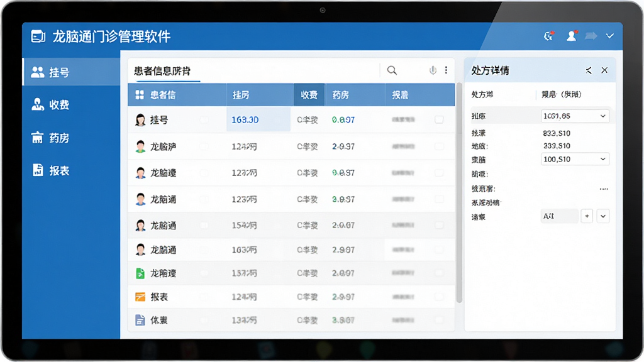Screen dimensions: 644x362
Task: Click the 3.8.07 value in last row
Action: (343, 320)
